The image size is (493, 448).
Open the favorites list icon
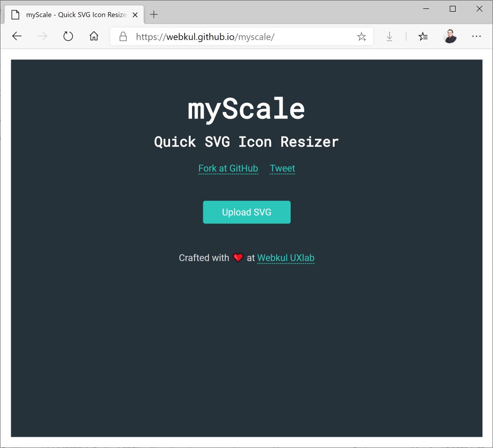click(423, 36)
